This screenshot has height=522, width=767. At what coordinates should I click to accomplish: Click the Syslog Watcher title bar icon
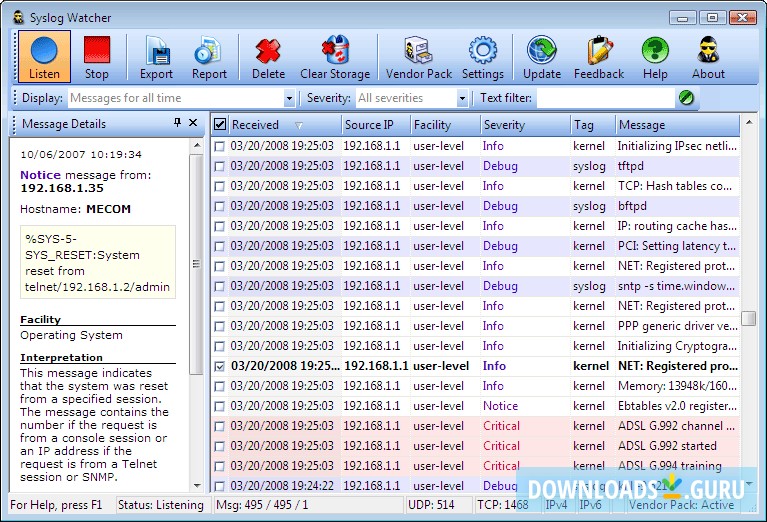tap(19, 18)
